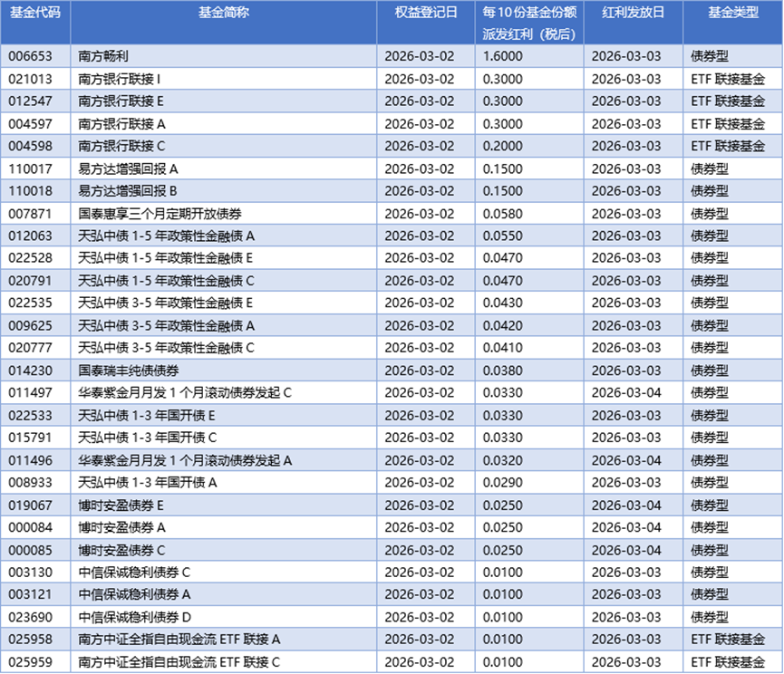Click fund name 中信保诚稳利债券 A
The height and width of the screenshot is (674, 784).
(x=134, y=594)
